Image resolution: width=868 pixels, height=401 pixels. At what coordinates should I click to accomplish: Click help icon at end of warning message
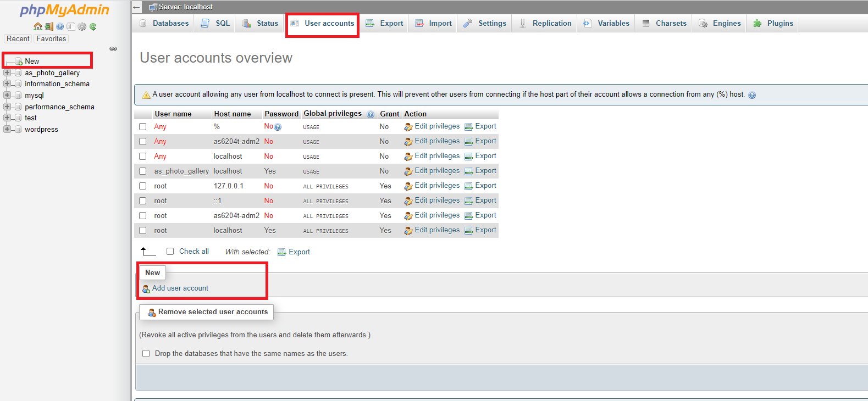752,95
